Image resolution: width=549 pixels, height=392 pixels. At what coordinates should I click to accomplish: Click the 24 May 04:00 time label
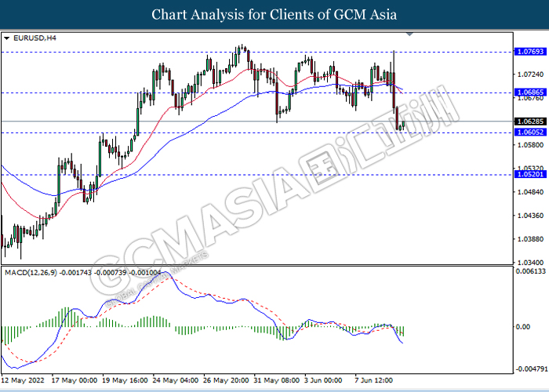[176, 380]
